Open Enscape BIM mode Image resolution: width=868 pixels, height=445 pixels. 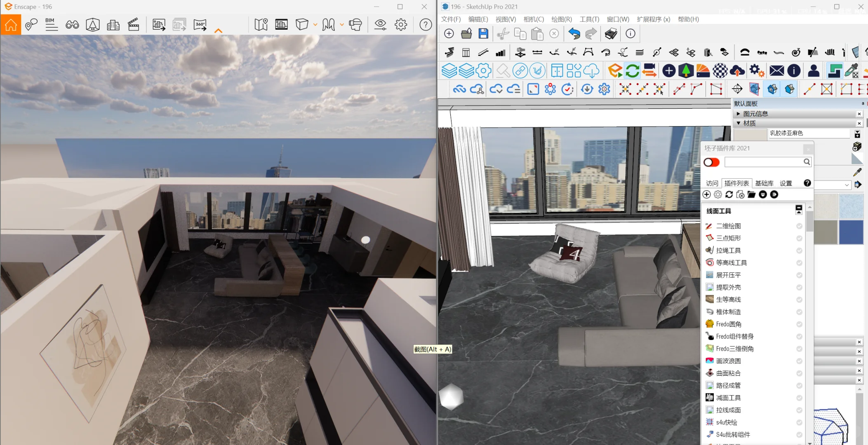tap(51, 25)
